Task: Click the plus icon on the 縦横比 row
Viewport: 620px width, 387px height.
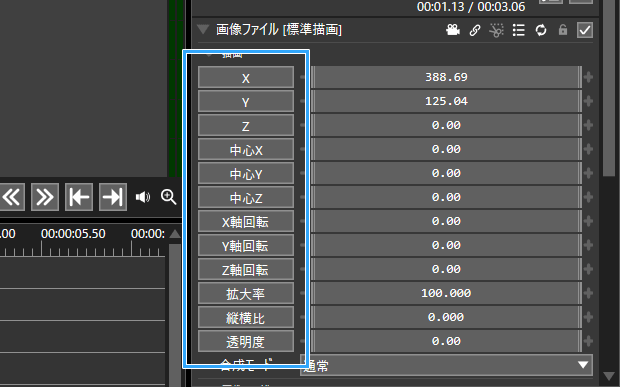Action: [588, 317]
